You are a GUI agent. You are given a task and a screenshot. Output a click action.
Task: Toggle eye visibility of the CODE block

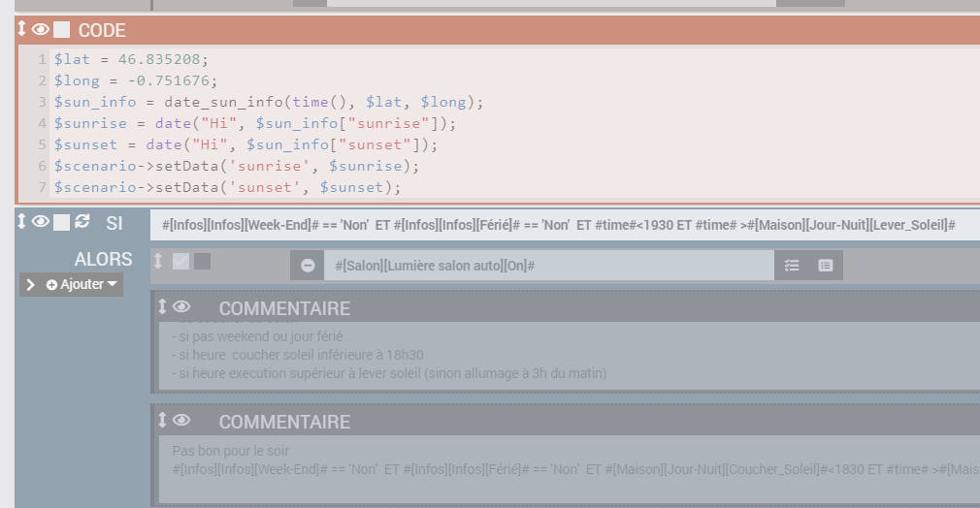tap(41, 29)
